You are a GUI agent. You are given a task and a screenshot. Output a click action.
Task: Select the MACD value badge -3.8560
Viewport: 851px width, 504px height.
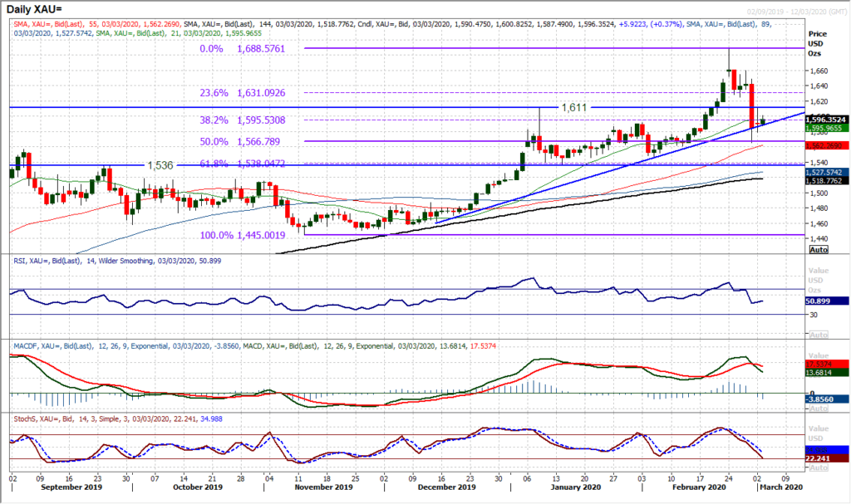pos(821,399)
